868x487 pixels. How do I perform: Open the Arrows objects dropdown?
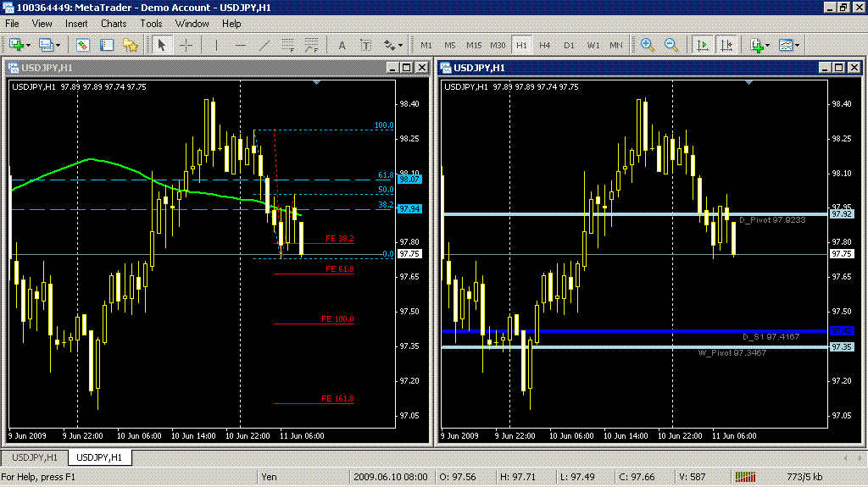click(393, 45)
